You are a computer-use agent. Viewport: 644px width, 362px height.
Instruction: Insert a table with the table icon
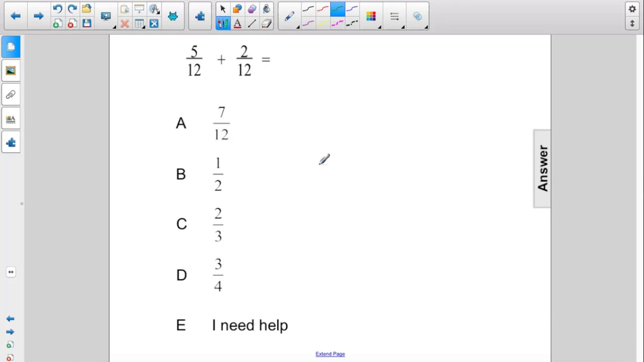(x=139, y=24)
